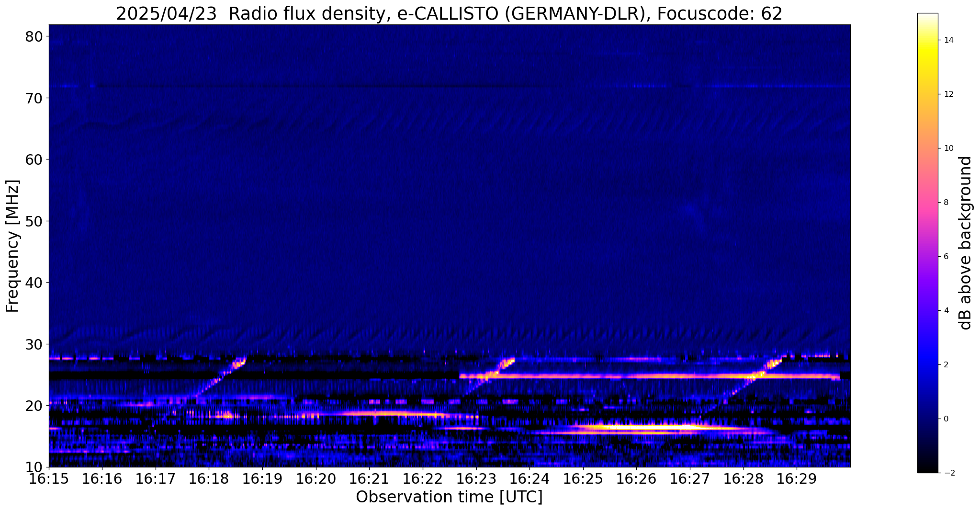980x511 pixels.
Task: Click the 10 MHz frequency tick label
Action: coord(34,467)
